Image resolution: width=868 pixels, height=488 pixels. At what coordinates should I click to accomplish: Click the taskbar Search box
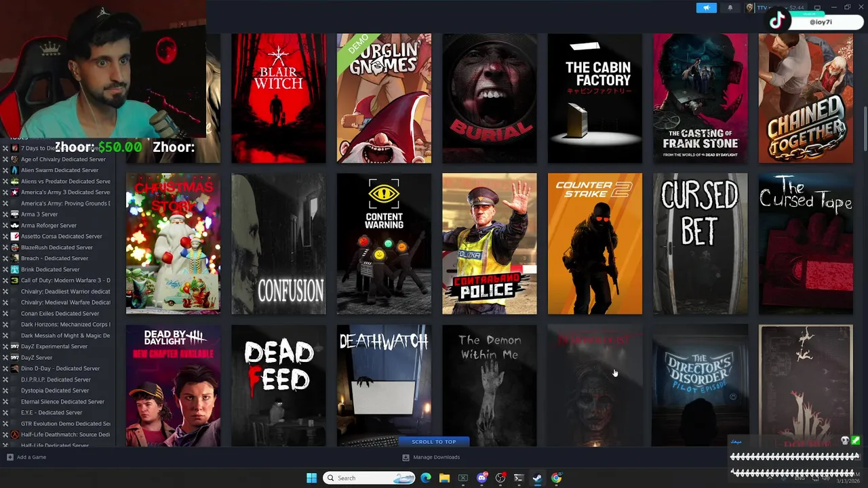[x=370, y=478]
